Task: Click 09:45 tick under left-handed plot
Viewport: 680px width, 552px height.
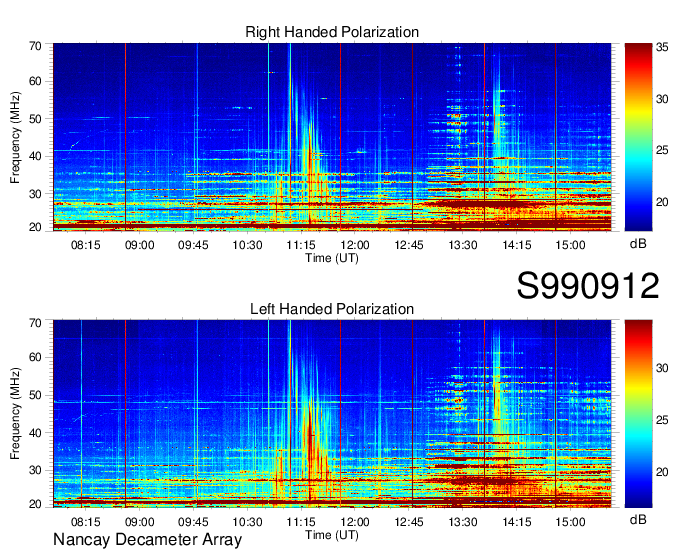Action: tap(193, 522)
